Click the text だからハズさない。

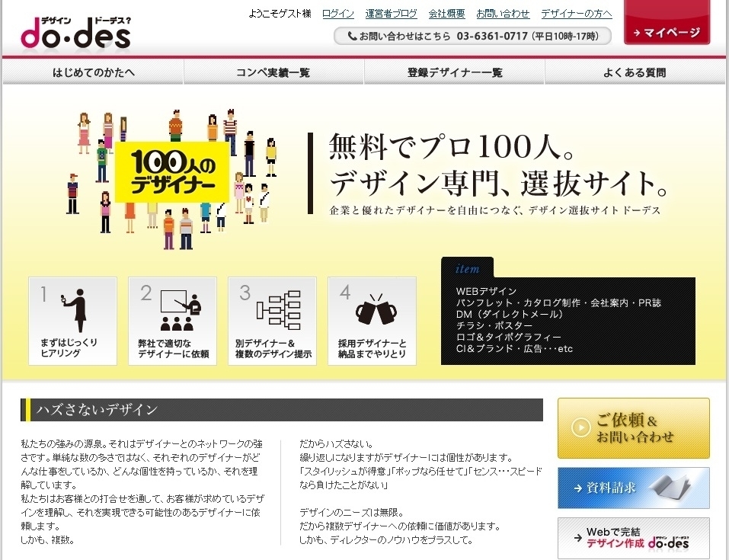(336, 443)
